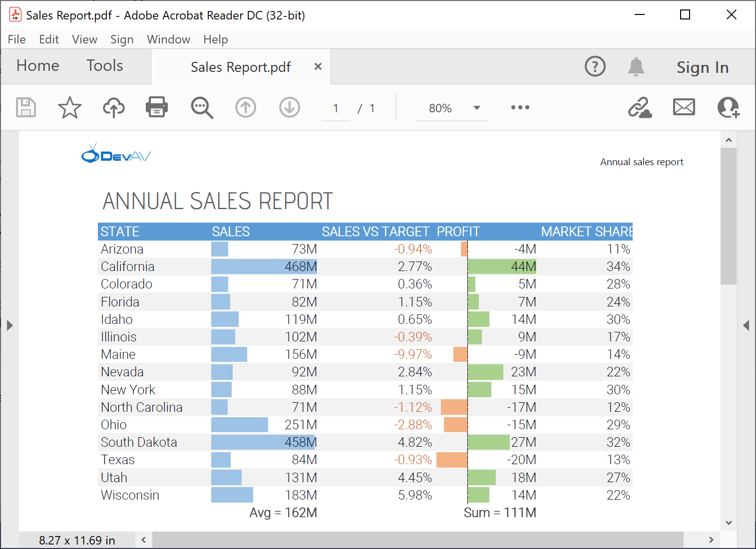Viewport: 756px width, 549px height.
Task: Bookmark document with the star icon
Action: pyautogui.click(x=69, y=107)
